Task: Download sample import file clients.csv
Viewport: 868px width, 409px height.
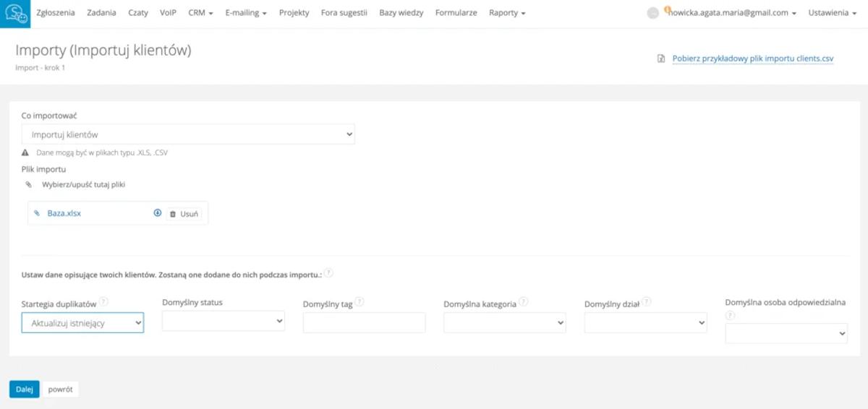Action: click(753, 59)
